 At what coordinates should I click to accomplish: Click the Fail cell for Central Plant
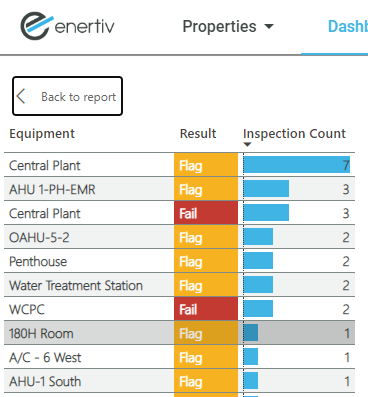click(x=206, y=213)
